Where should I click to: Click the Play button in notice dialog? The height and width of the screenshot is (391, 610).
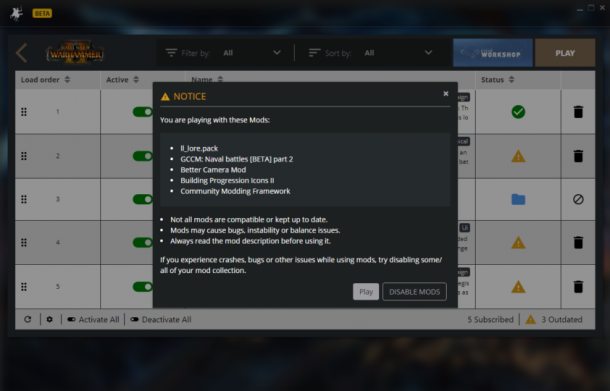click(366, 291)
